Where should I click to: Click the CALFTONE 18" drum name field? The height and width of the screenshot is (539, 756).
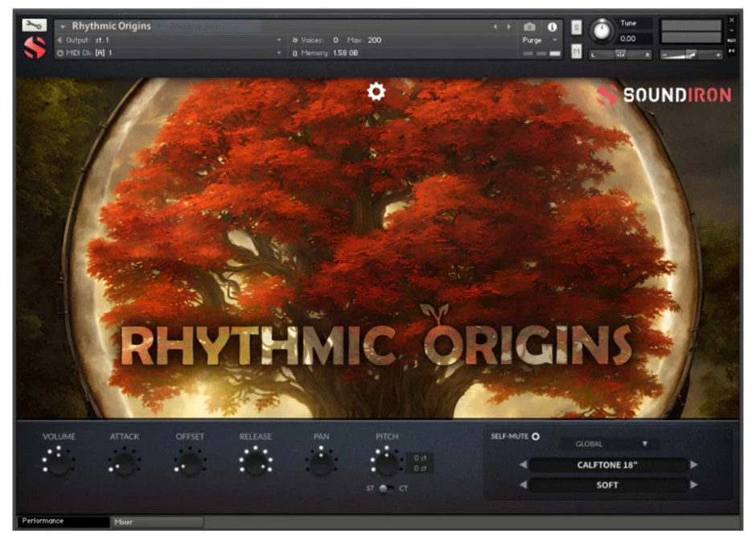pos(607,465)
